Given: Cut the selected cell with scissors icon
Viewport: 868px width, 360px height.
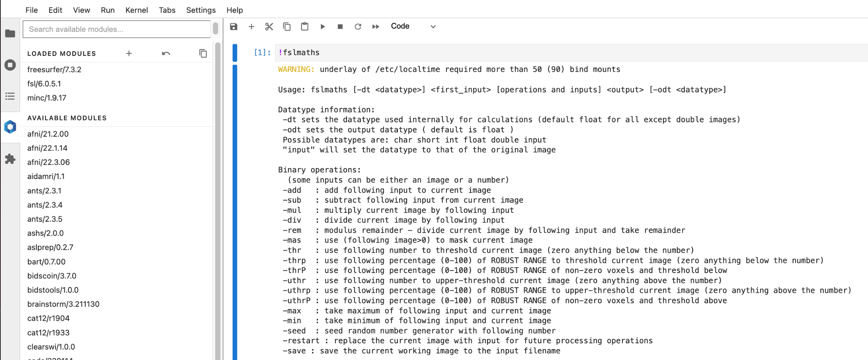Looking at the screenshot, I should [269, 26].
